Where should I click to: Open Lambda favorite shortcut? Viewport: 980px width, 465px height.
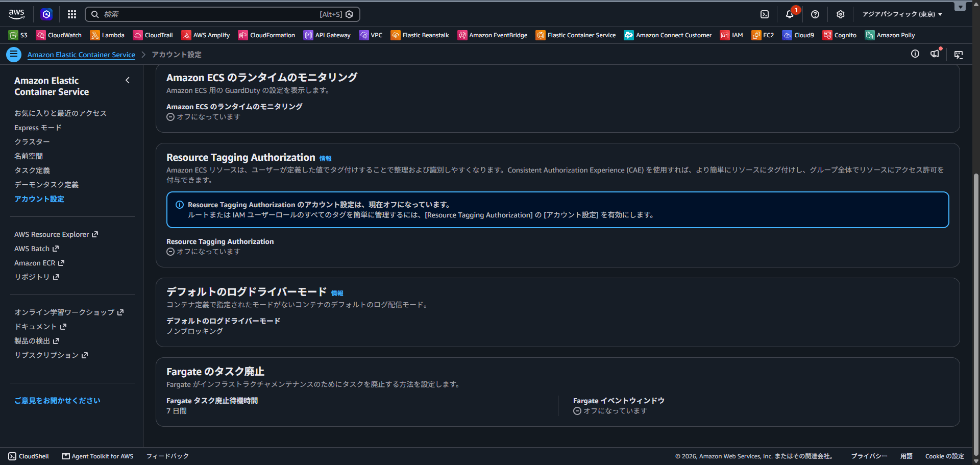pyautogui.click(x=107, y=35)
